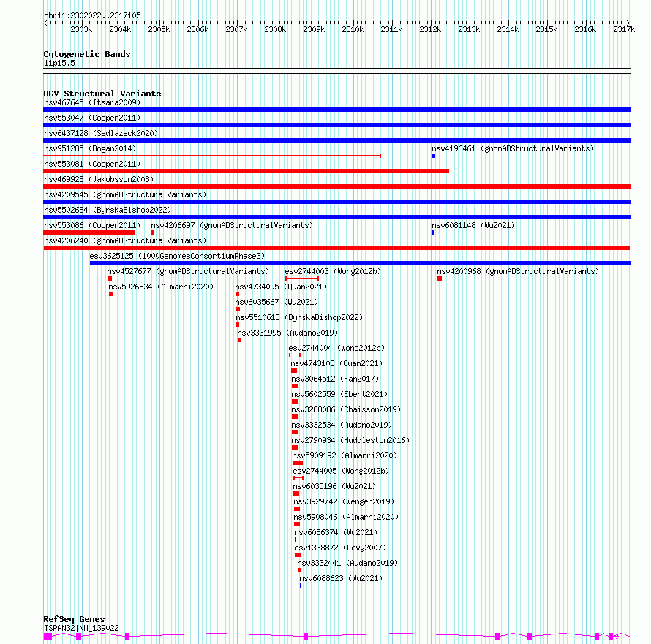Click the red bar of nsv553081 (Cooper2011)
The height and width of the screenshot is (644, 651).
[x=246, y=171]
